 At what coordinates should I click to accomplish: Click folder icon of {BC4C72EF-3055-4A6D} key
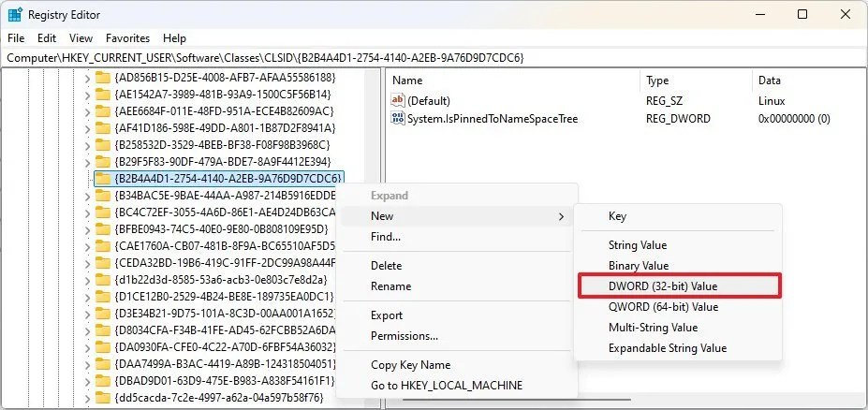coord(102,212)
